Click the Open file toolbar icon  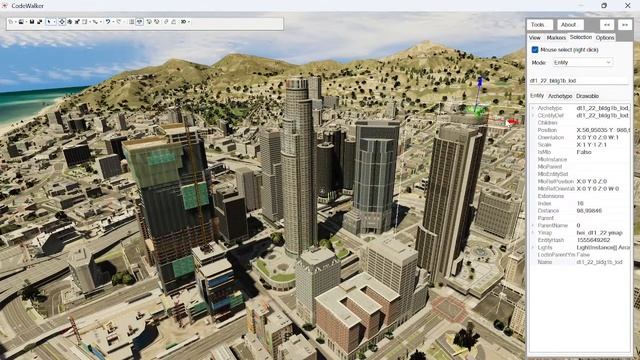[21, 22]
